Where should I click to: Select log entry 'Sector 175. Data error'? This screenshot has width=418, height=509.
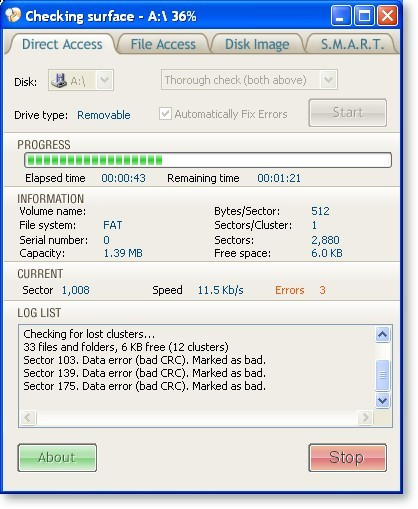pos(145,386)
